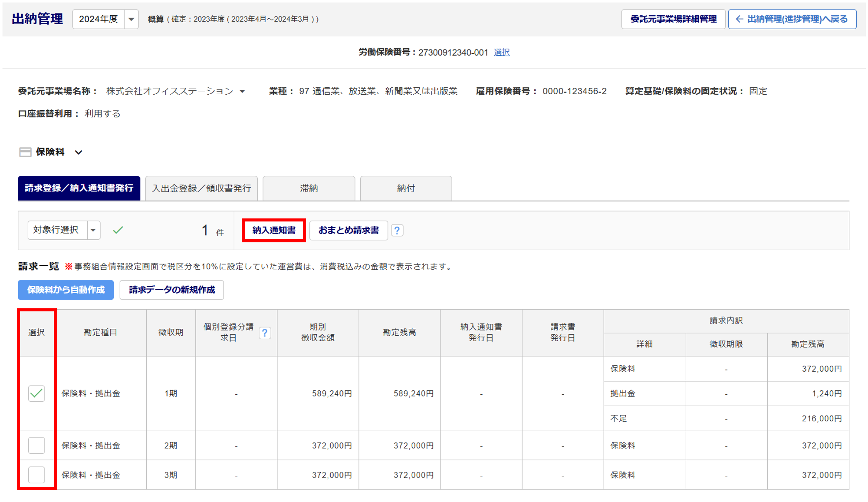Open the 滞納 tab

click(x=309, y=188)
